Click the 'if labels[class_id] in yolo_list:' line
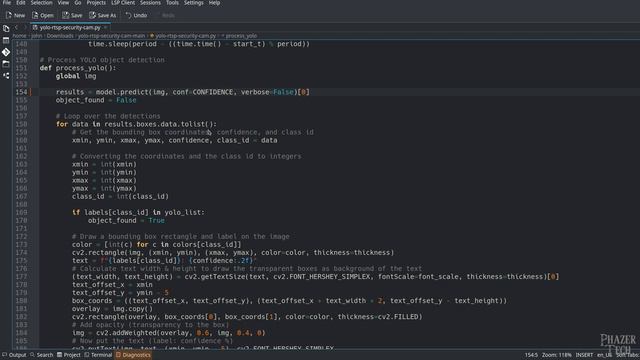 pyautogui.click(x=138, y=213)
